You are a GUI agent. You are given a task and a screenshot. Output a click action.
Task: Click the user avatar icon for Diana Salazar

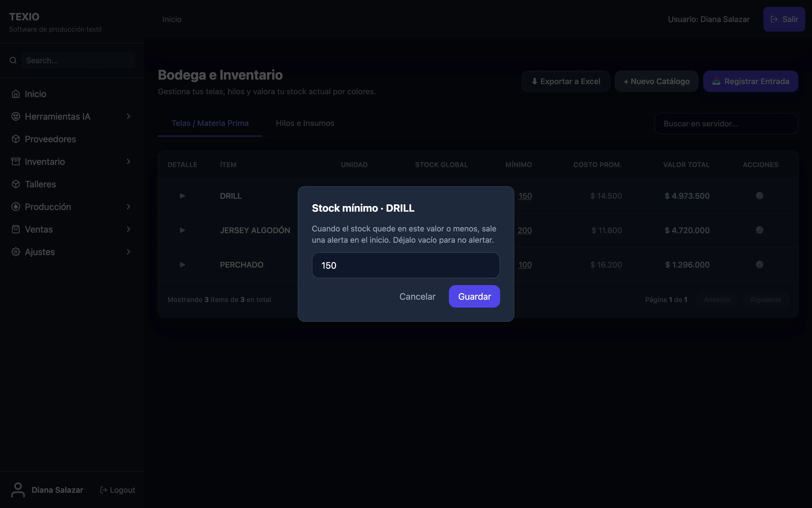pos(18,490)
